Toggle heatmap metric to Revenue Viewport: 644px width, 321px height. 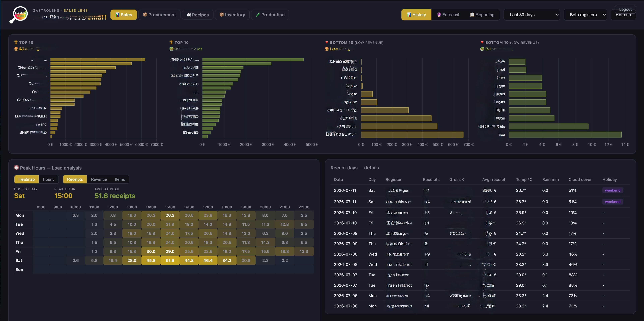[x=99, y=179]
